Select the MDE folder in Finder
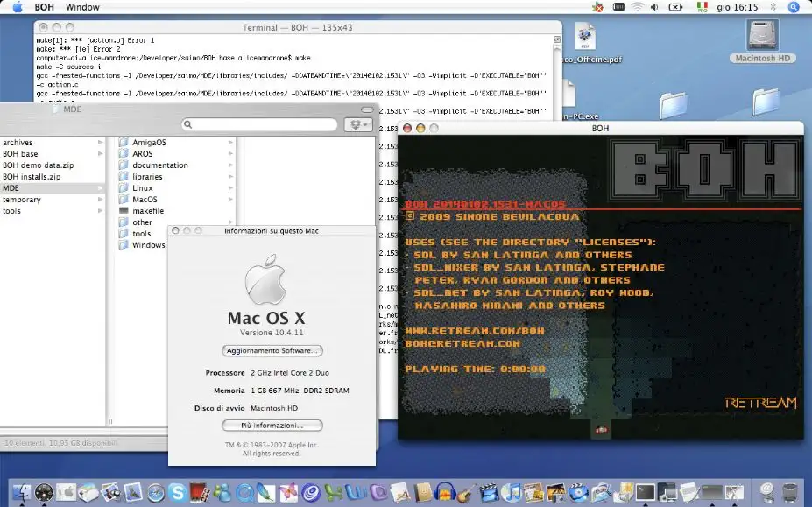Screen dimensions: 812x507 (x=53, y=188)
